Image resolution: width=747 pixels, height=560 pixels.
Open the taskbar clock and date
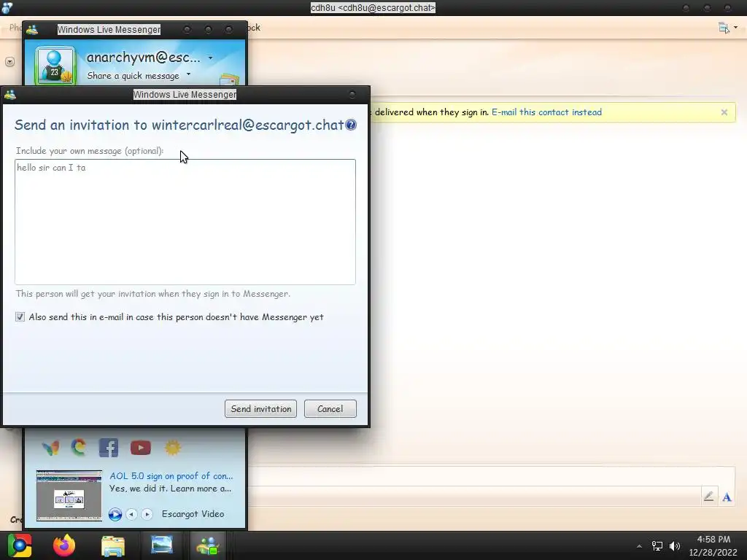[713, 545]
